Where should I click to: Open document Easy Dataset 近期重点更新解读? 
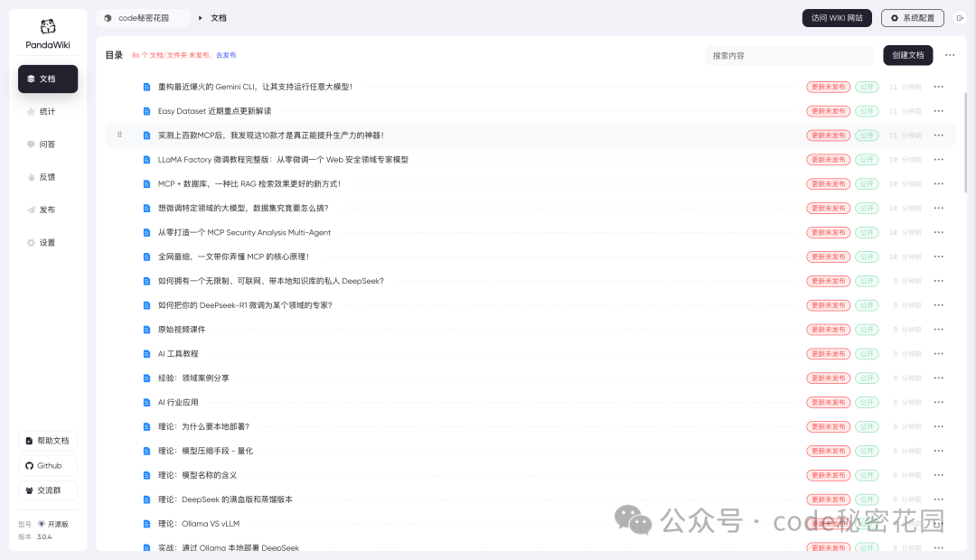[215, 111]
